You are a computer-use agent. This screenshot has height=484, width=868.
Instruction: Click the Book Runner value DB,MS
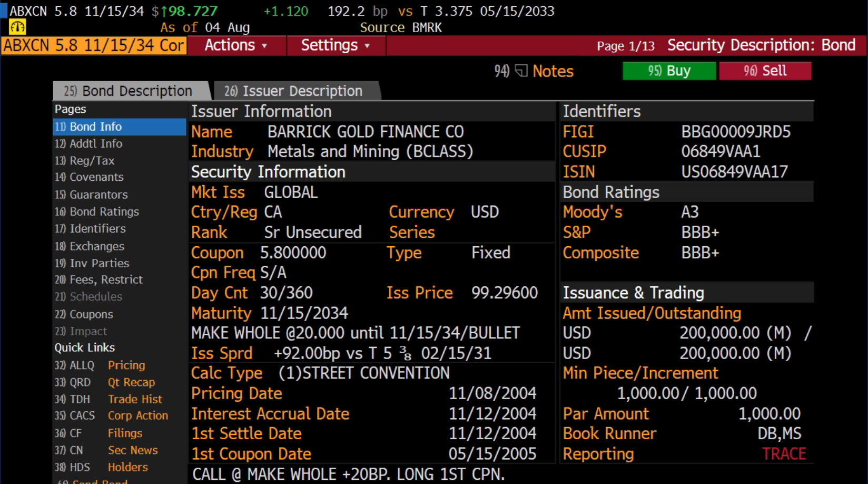click(780, 434)
